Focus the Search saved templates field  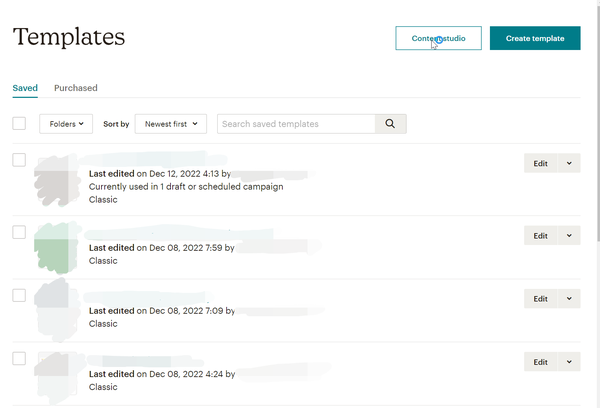click(296, 124)
